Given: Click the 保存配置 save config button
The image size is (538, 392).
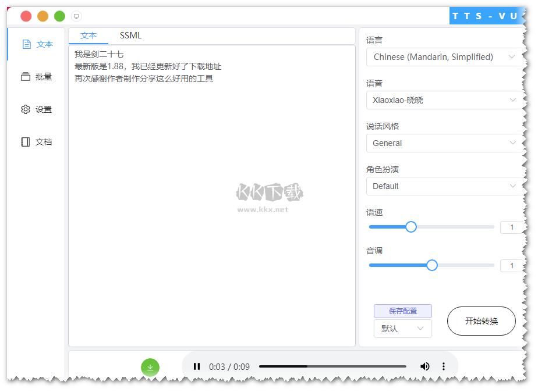Looking at the screenshot, I should [402, 311].
